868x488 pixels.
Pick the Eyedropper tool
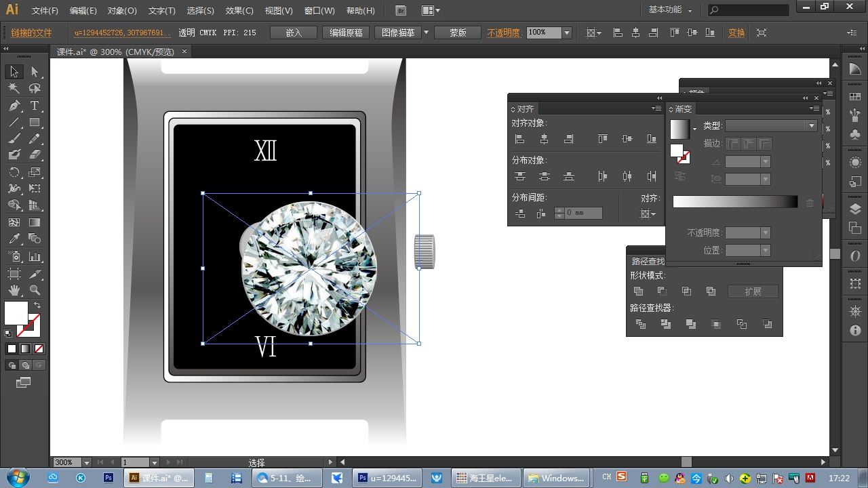pyautogui.click(x=14, y=239)
